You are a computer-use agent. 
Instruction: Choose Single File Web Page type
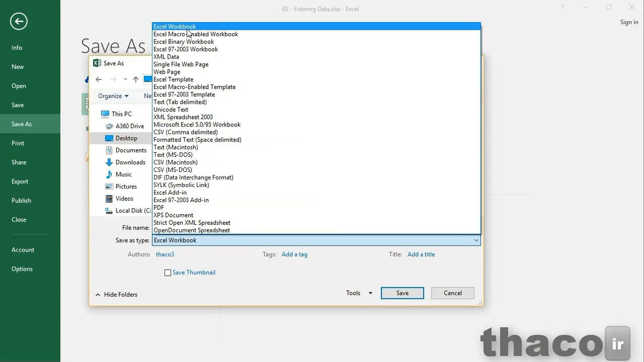[316, 65]
